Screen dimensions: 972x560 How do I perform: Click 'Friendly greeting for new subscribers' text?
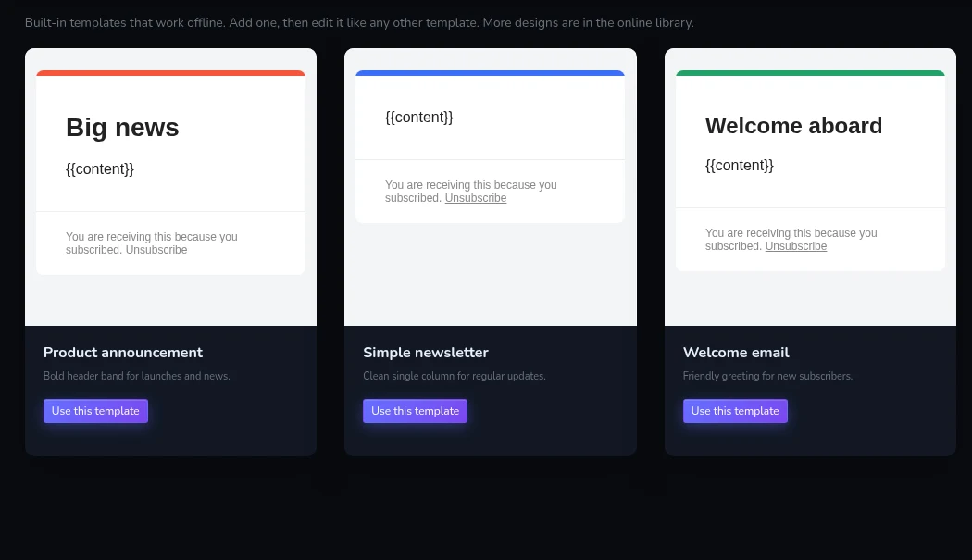click(x=767, y=376)
